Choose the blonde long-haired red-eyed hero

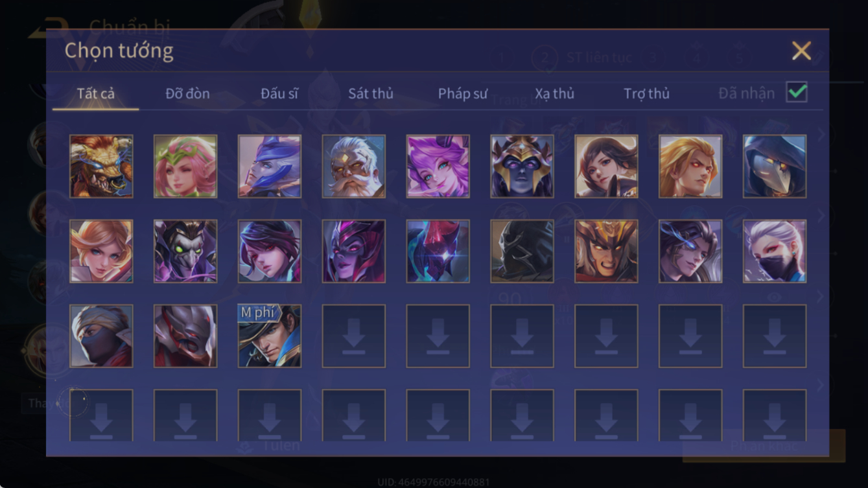pos(690,167)
